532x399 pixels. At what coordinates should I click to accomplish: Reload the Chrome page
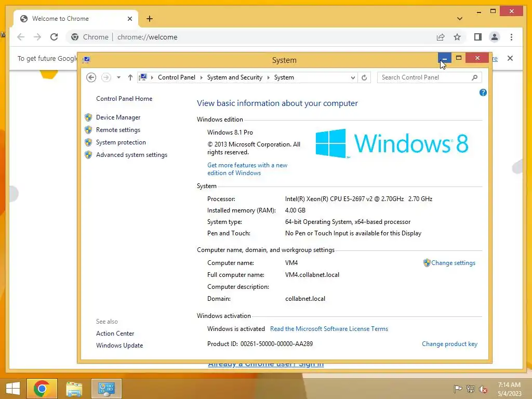54,37
